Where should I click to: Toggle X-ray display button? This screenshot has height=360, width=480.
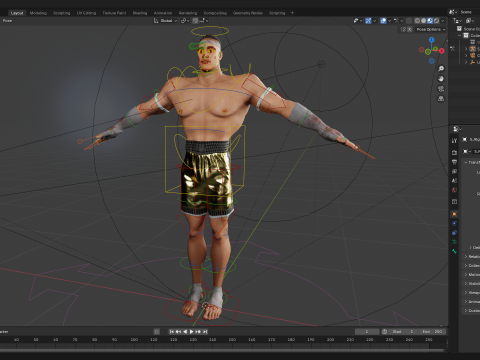click(409, 21)
